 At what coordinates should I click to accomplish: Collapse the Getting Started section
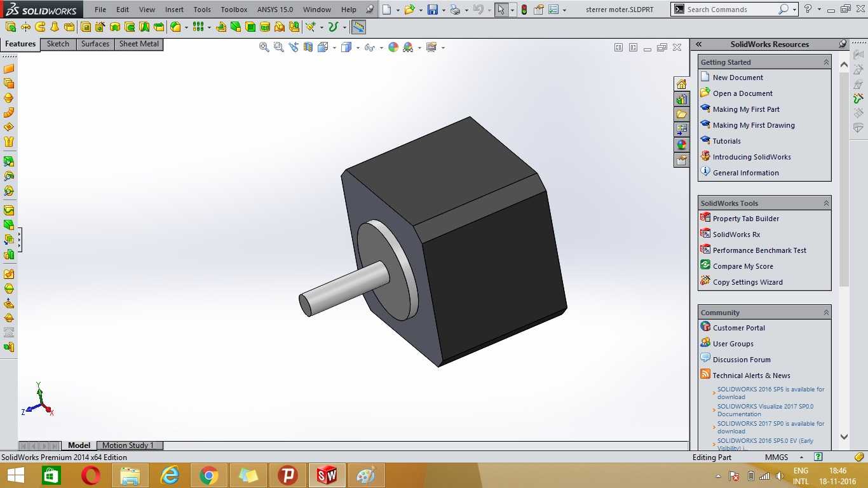point(826,62)
